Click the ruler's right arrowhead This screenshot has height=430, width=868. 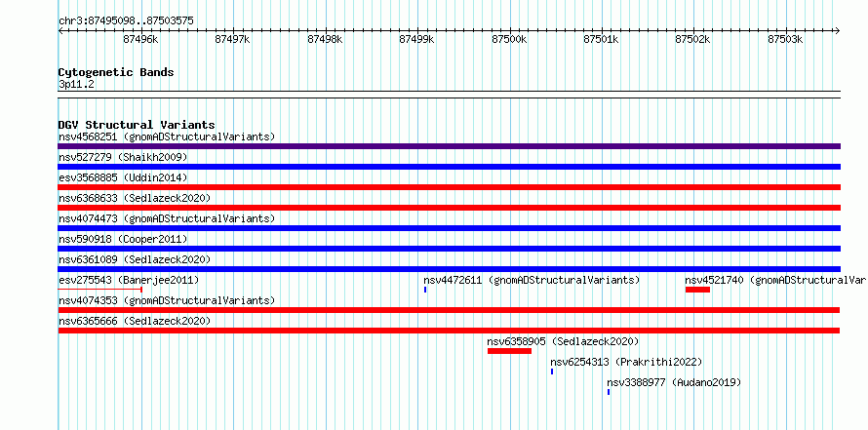(x=838, y=30)
